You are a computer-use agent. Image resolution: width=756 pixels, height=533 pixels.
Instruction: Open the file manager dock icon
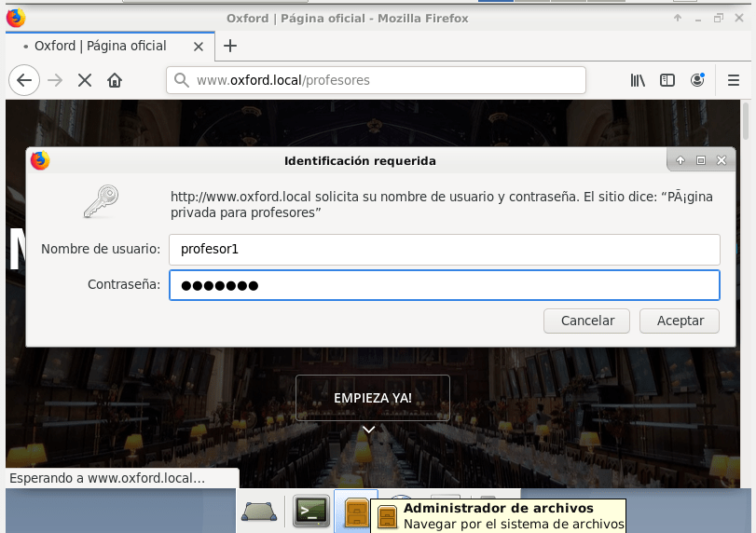[355, 510]
